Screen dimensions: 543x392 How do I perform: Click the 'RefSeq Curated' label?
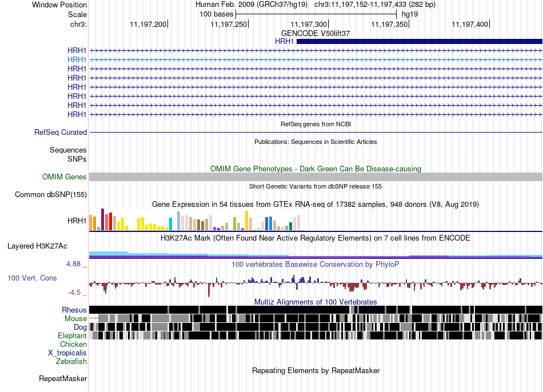click(x=61, y=132)
